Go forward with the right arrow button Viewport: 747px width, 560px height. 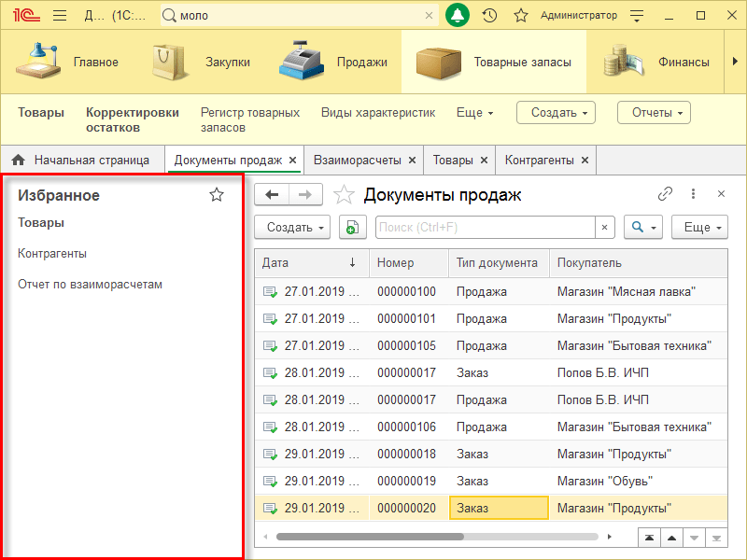click(x=305, y=194)
